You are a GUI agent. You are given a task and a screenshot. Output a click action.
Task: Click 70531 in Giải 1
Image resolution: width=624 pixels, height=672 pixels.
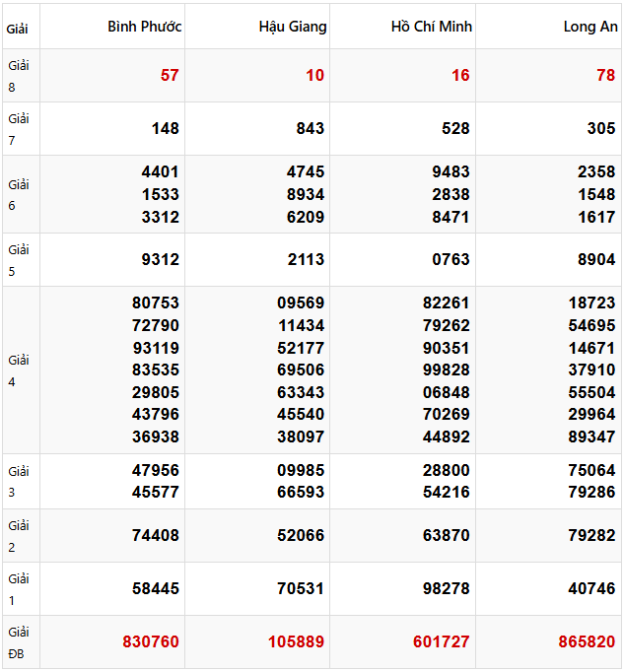(301, 589)
